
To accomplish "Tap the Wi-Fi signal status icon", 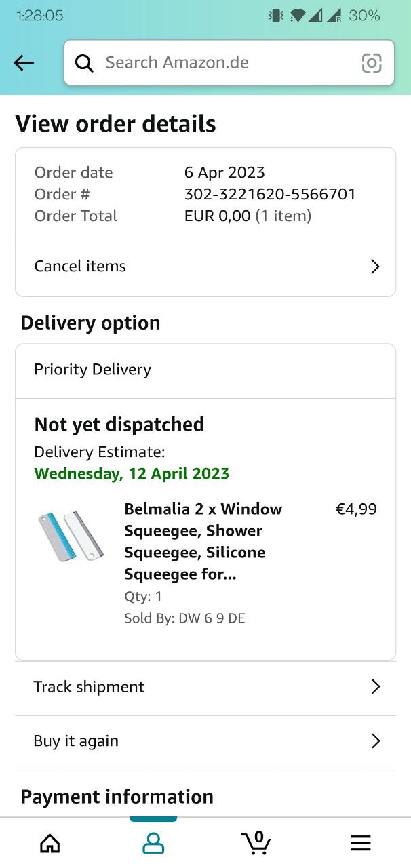I will tap(297, 16).
